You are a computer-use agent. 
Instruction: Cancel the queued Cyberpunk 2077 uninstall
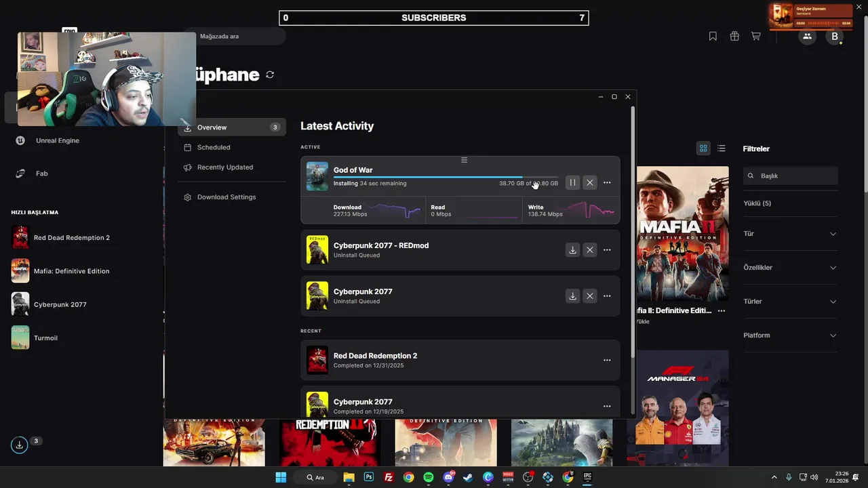[x=590, y=296]
